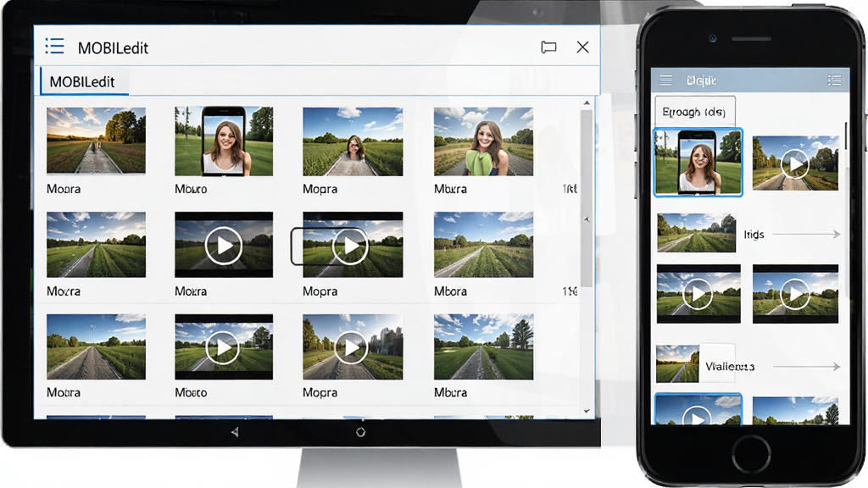
Task: Click the desktop gallery scrollbar thumb
Action: pos(587,198)
